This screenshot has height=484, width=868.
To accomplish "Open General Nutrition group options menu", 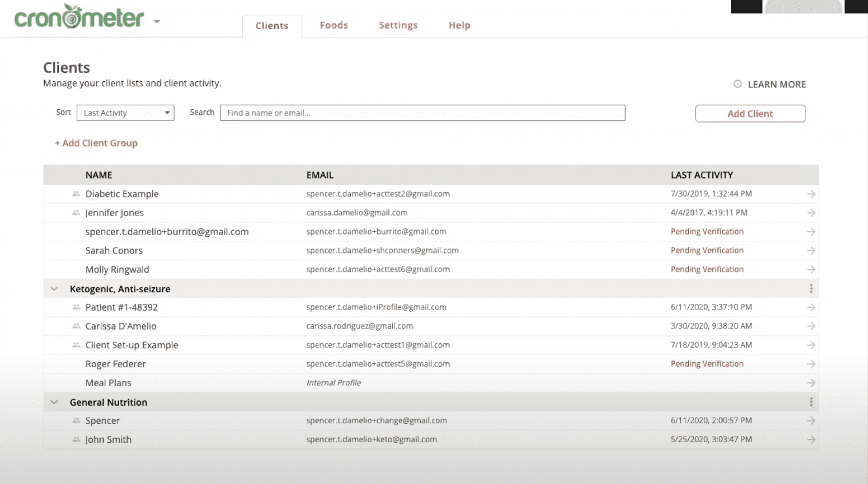I will [811, 402].
